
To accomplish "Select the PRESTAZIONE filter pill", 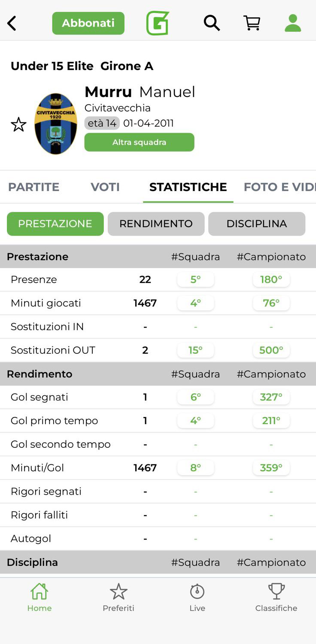I will (55, 224).
